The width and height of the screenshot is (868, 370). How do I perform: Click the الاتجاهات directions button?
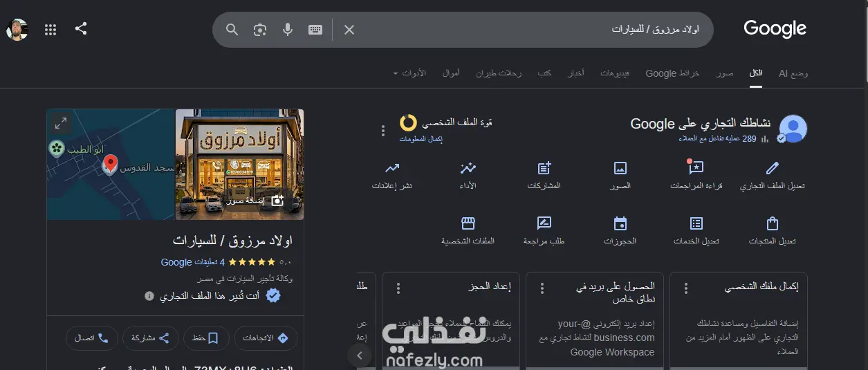(266, 338)
